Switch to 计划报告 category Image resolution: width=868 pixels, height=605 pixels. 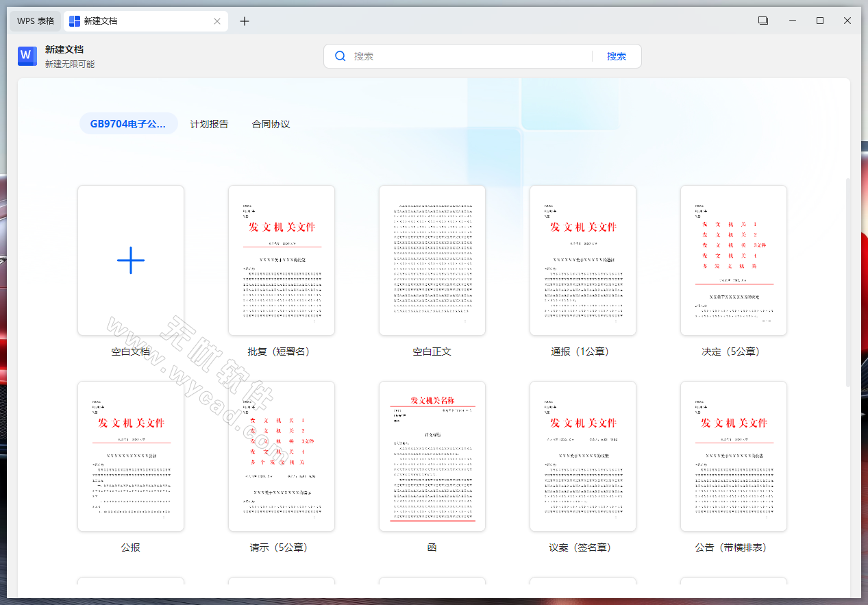coord(209,124)
